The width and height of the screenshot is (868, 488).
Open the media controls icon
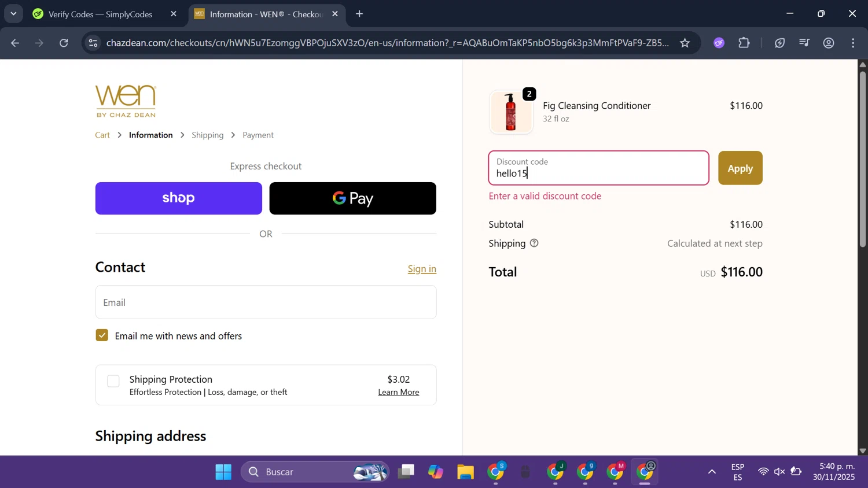(804, 43)
